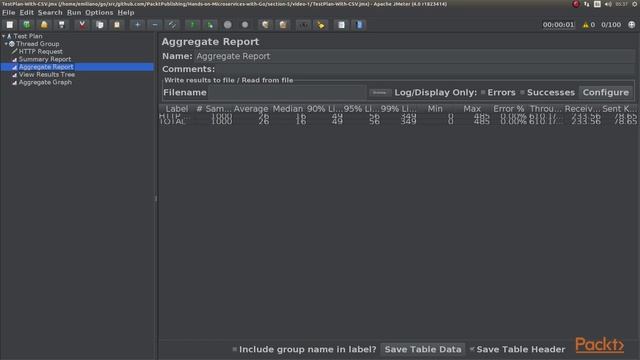The image size is (640, 360).
Task: Select Aggregate Report in the tree
Action: tap(46, 67)
